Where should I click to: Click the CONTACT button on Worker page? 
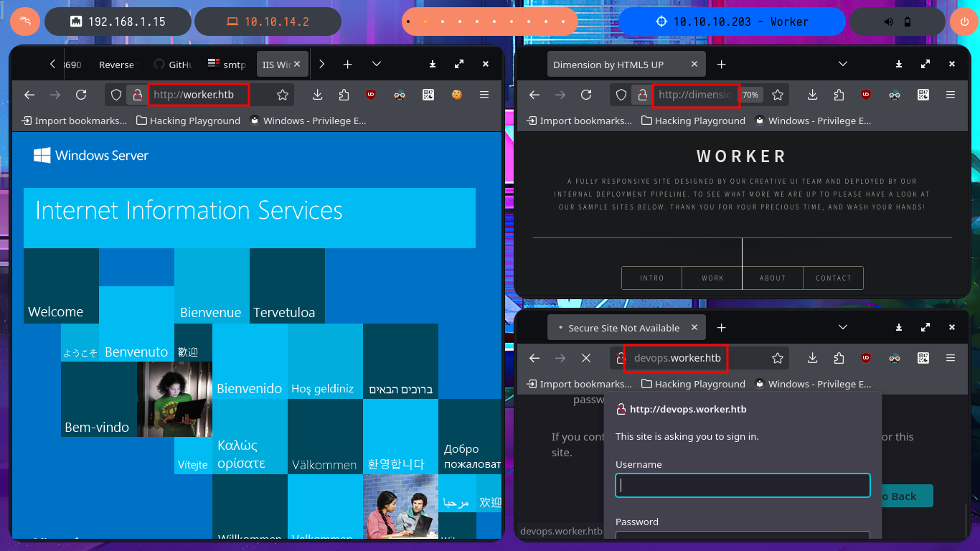coord(833,278)
